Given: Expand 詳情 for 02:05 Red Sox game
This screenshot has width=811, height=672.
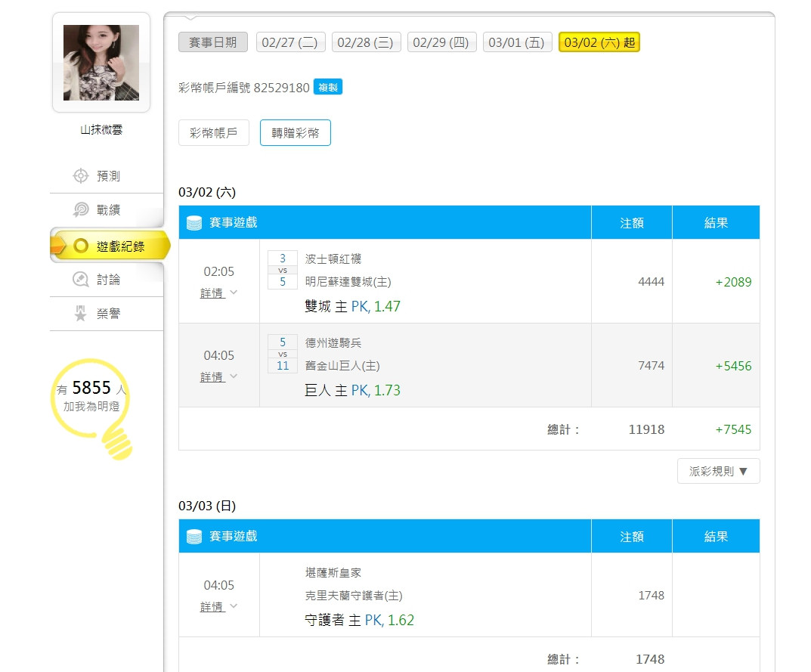Looking at the screenshot, I should (218, 293).
